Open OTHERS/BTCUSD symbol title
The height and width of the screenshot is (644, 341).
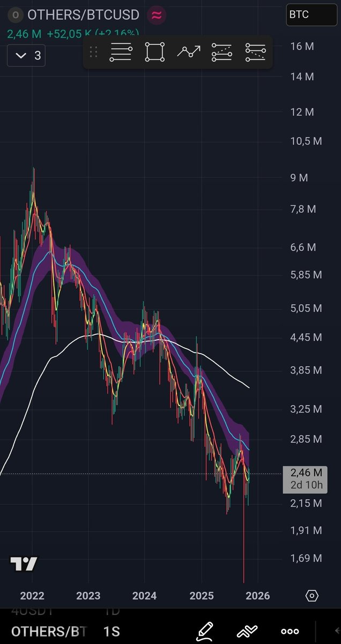[83, 15]
